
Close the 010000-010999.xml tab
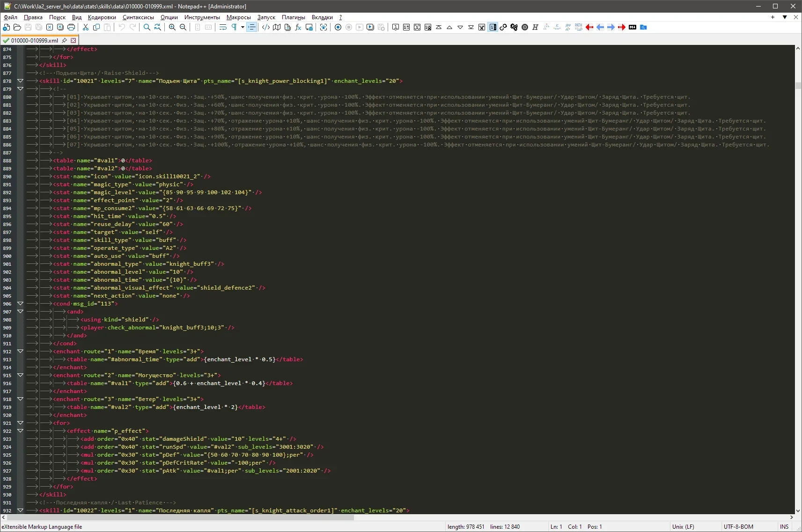tap(74, 41)
